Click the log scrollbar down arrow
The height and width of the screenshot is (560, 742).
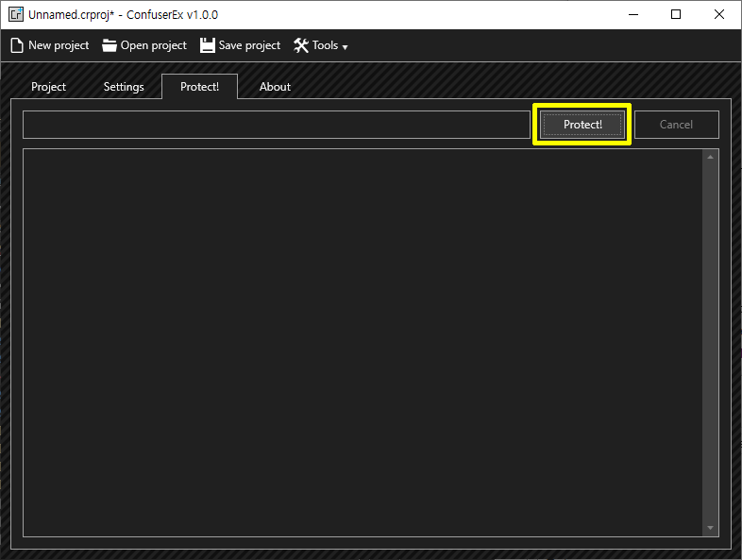710,528
